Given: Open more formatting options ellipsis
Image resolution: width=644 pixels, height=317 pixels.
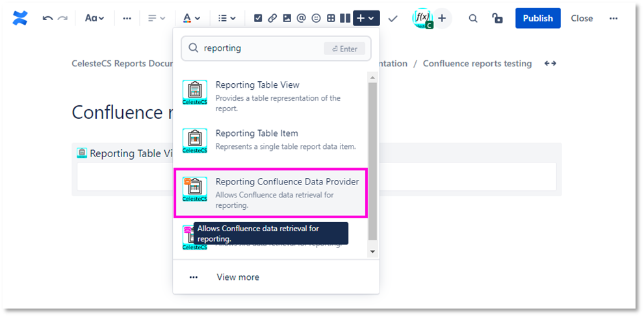Looking at the screenshot, I should click(127, 18).
